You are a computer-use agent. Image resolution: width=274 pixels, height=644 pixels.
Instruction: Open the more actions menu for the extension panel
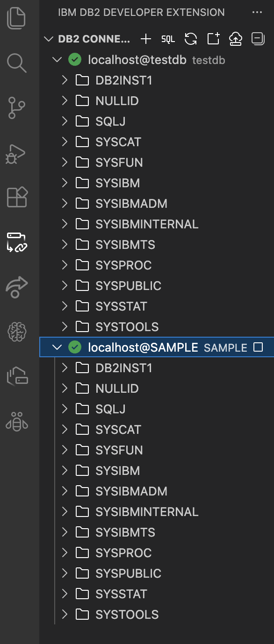(257, 13)
